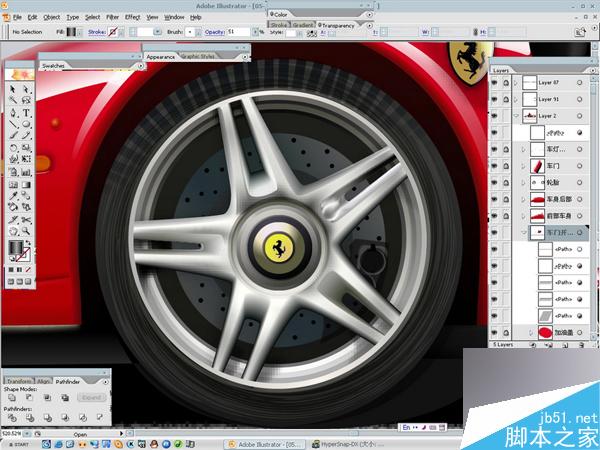Select the Slice tool
This screenshot has height=450, width=600.
point(13,220)
